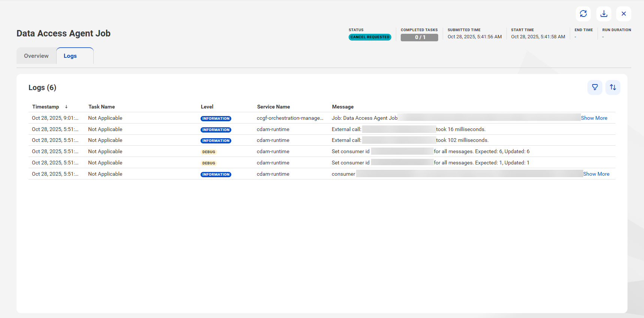
Task: Click 'took 102 milliseconds.' message text
Action: [x=462, y=140]
